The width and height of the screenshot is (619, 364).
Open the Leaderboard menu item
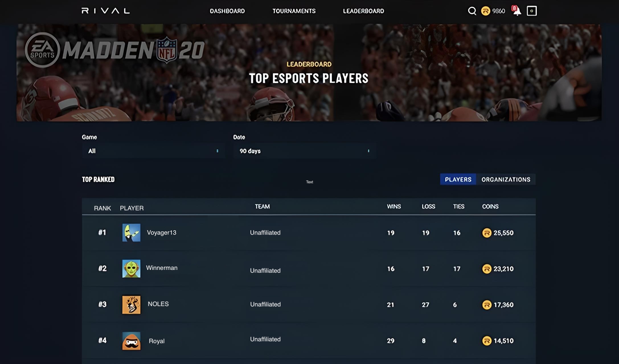click(x=363, y=11)
